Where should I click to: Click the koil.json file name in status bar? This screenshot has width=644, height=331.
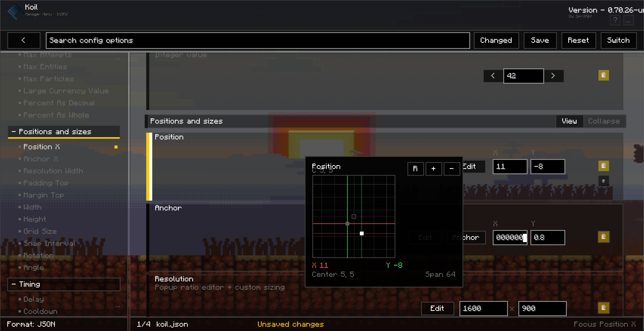[x=172, y=324]
